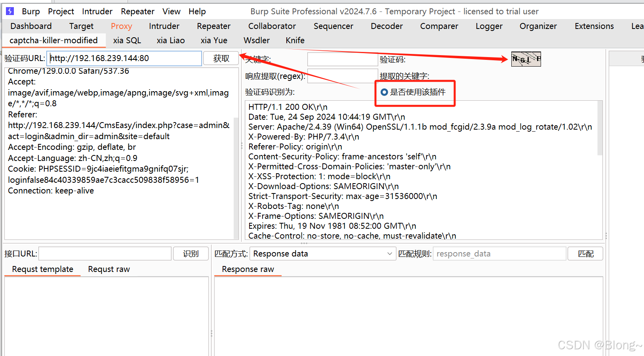The width and height of the screenshot is (644, 356).
Task: Open the Help menu
Action: click(197, 11)
